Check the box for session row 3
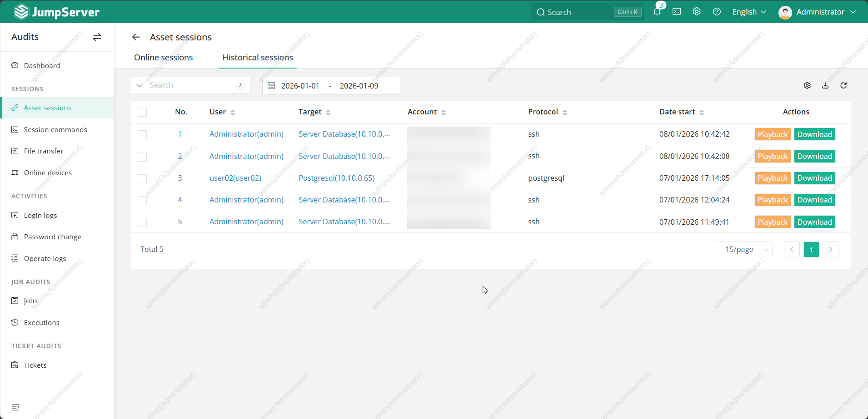Viewport: 868px width, 419px height. [142, 178]
